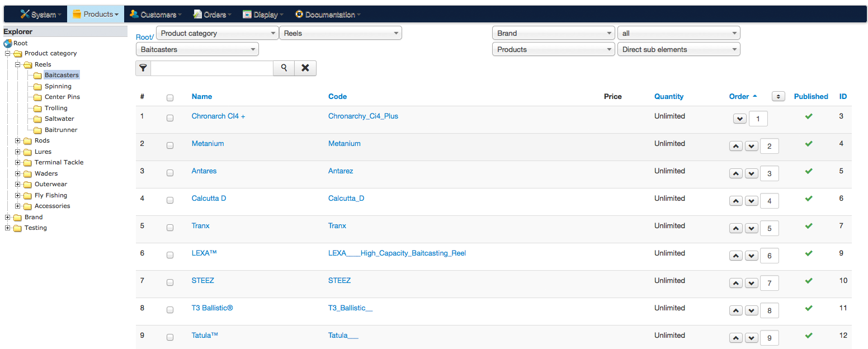Open the Display menu
The image size is (868, 349).
(263, 15)
